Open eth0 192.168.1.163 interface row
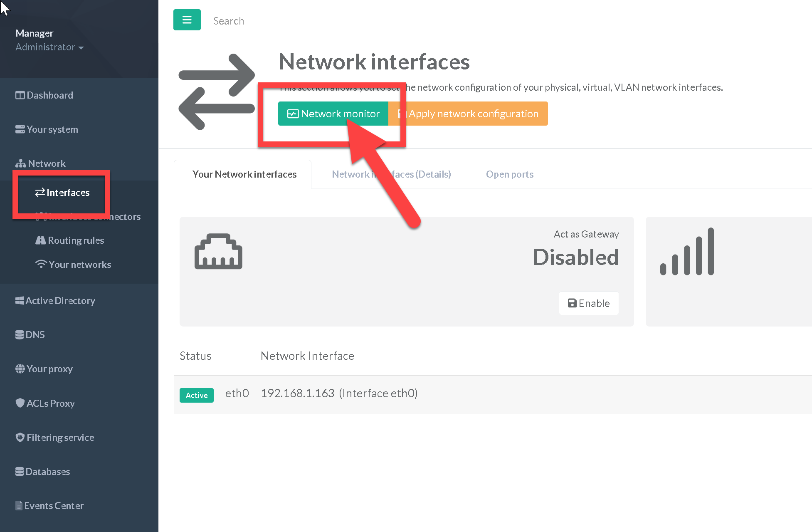The image size is (812, 532). (x=339, y=393)
